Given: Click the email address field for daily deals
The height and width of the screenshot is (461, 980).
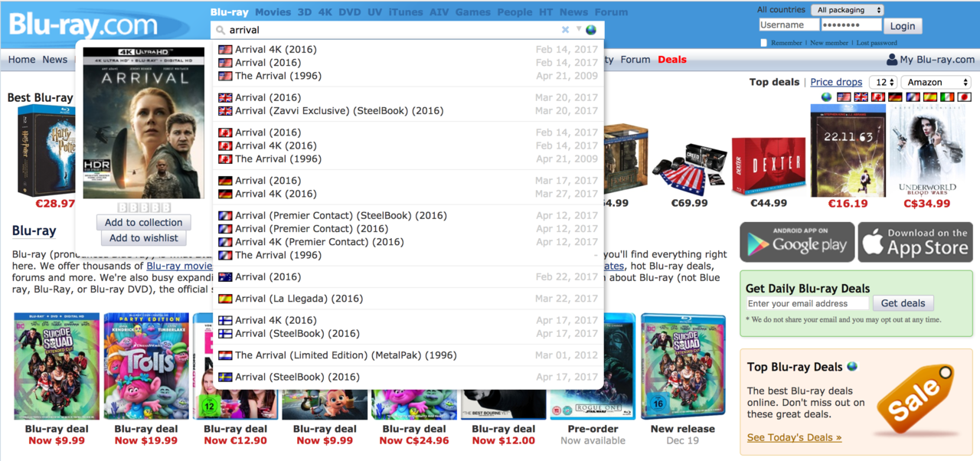Looking at the screenshot, I should [808, 303].
